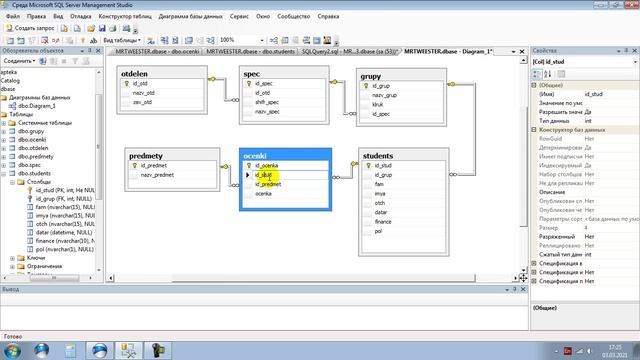
Task: Open the Диаграмма базы данных menu
Action: tap(191, 16)
